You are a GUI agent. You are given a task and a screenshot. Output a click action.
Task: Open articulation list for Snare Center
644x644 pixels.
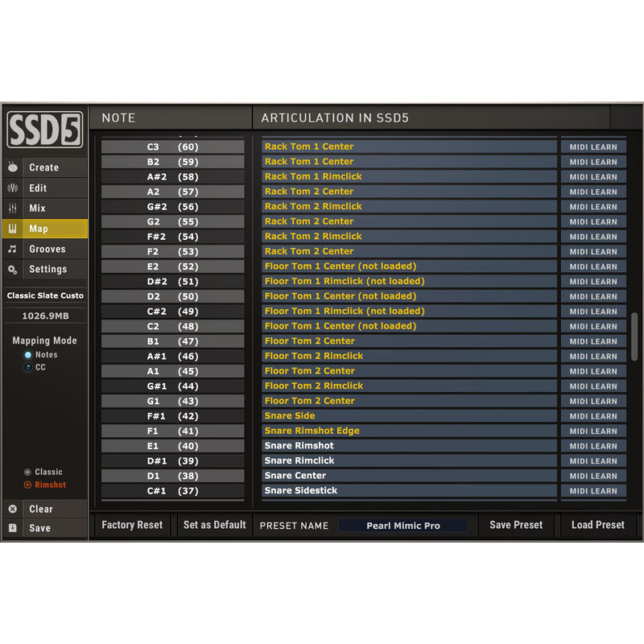tap(409, 476)
